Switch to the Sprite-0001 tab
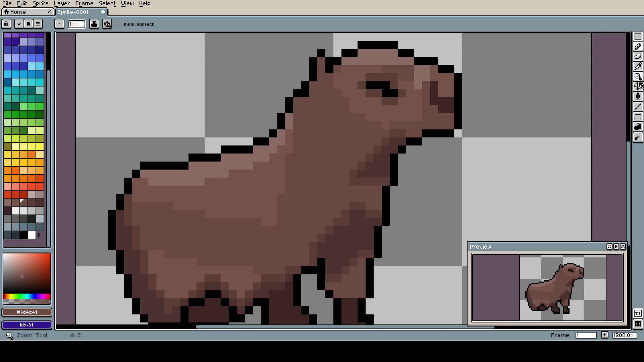Viewport: 644px width, 362px height. pyautogui.click(x=81, y=12)
